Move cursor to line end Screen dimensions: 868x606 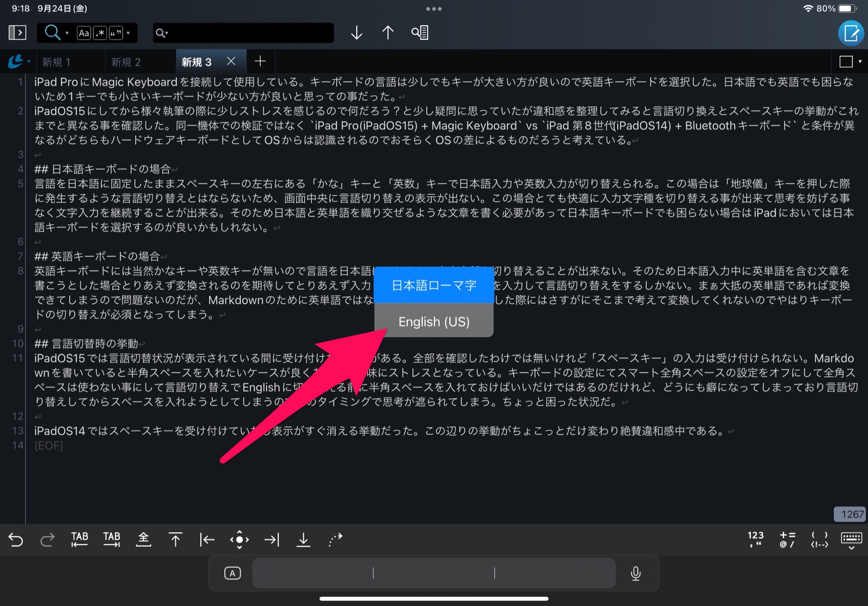point(271,540)
